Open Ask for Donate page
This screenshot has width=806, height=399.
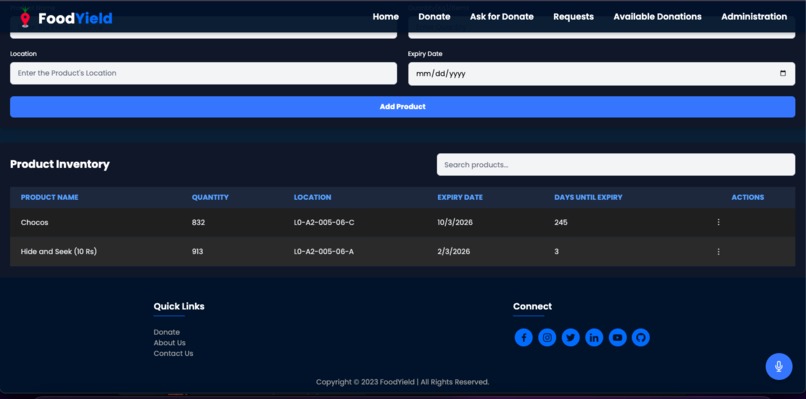coord(502,16)
